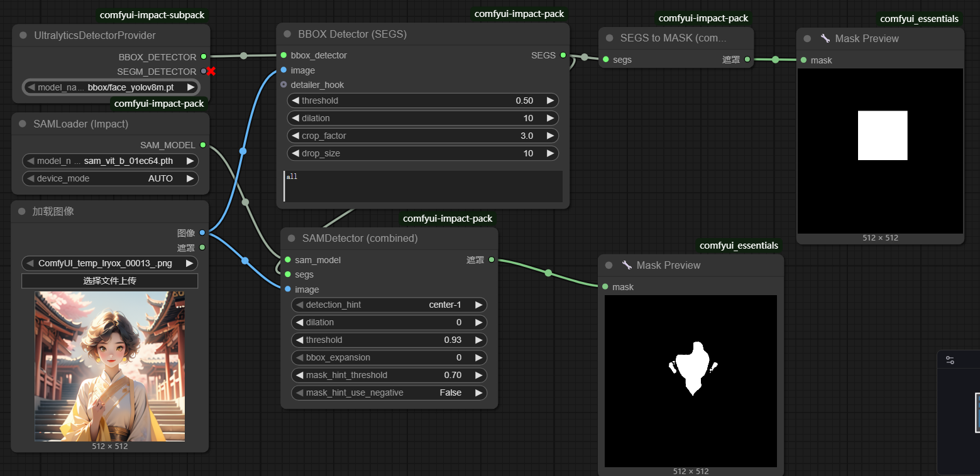Increase threshold 0.50 with right arrow
The width and height of the screenshot is (980, 476).
[x=550, y=100]
